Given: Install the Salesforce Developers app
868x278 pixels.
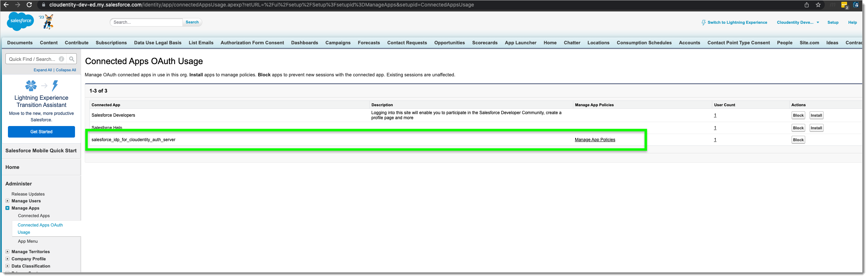Looking at the screenshot, I should point(816,115).
